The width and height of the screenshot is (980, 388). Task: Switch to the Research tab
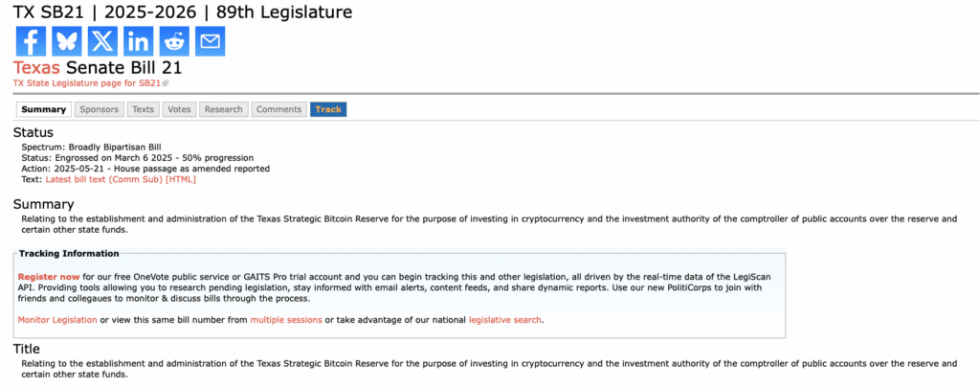224,109
